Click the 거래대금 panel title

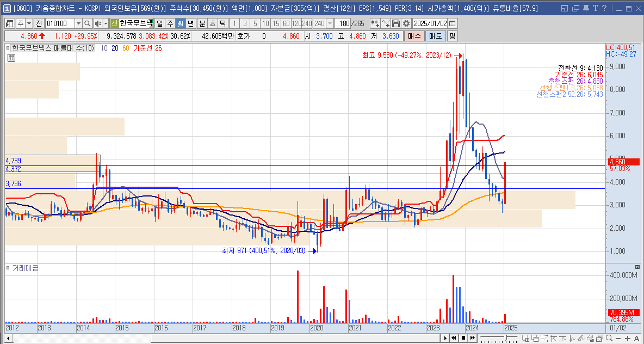(x=26, y=268)
